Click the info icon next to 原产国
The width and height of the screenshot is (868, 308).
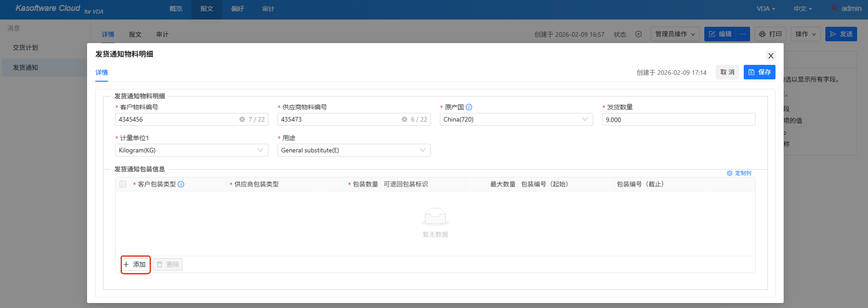coord(469,107)
